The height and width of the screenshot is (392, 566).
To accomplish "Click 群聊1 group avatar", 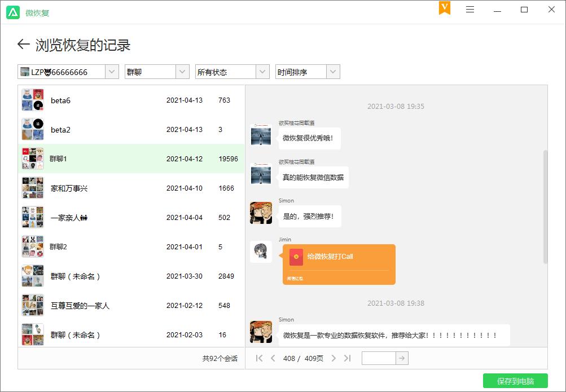I will (33, 158).
